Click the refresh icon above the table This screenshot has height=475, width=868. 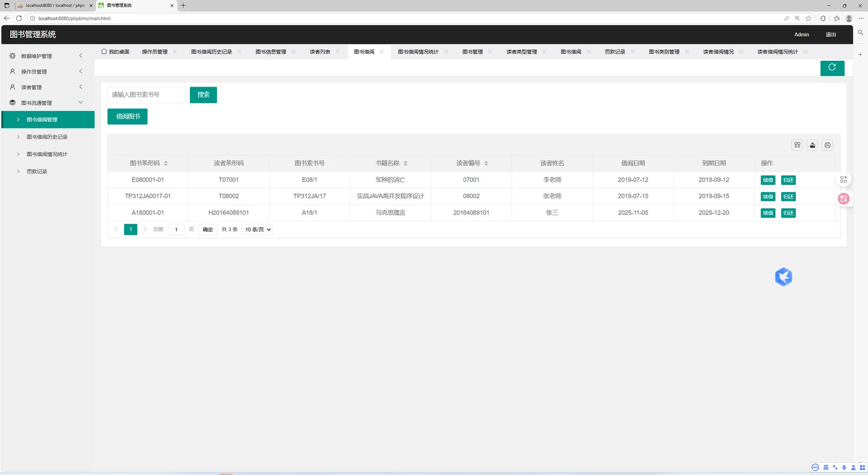coord(832,68)
